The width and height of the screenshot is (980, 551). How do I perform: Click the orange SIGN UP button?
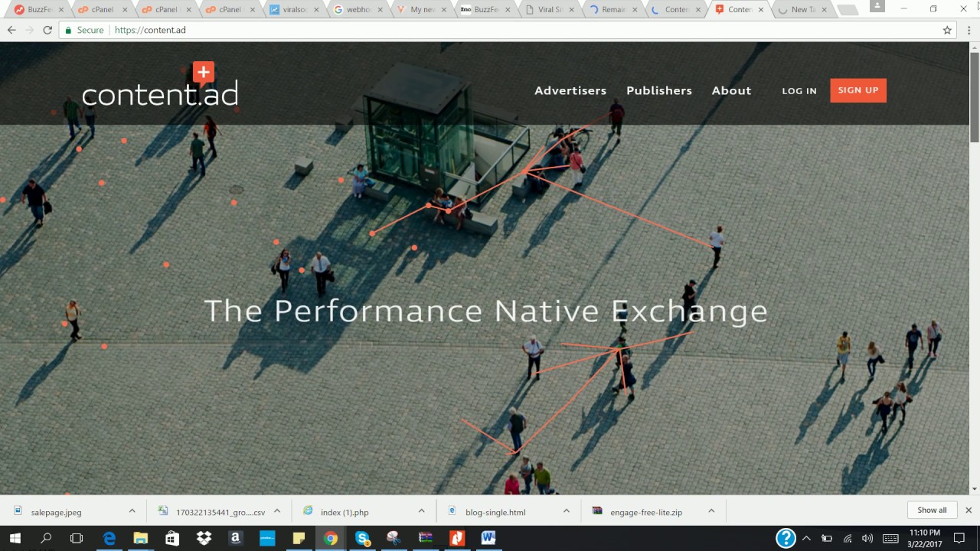[858, 90]
